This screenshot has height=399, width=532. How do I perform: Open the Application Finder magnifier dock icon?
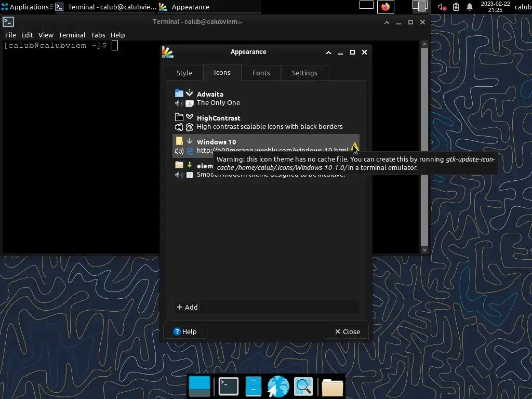pos(303,386)
